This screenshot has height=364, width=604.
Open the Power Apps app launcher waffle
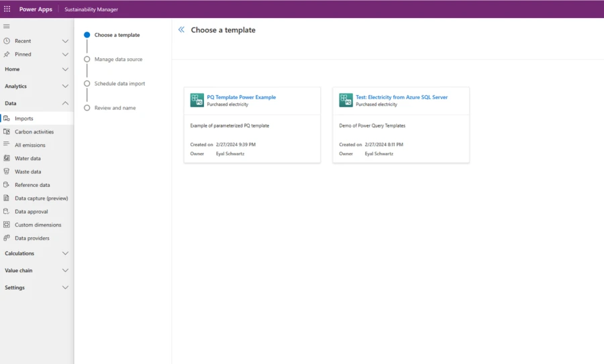click(7, 9)
